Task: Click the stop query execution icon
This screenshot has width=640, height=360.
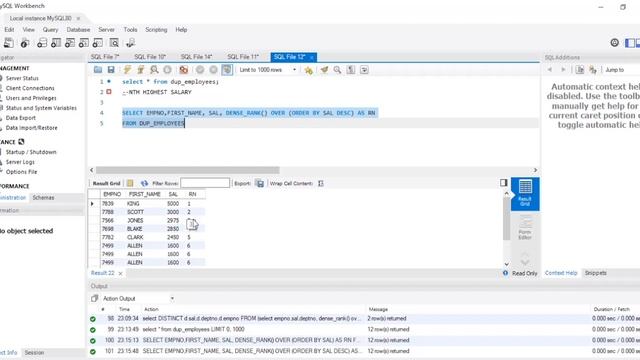Action: (167, 70)
